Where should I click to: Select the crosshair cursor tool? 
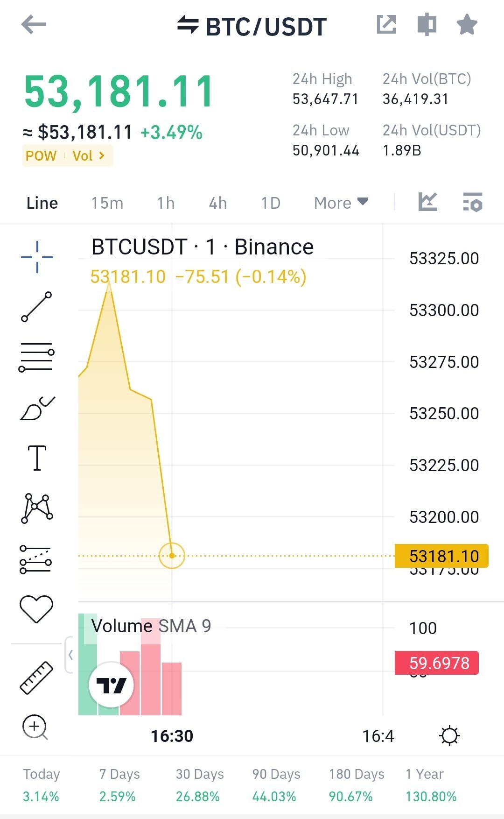[x=37, y=257]
